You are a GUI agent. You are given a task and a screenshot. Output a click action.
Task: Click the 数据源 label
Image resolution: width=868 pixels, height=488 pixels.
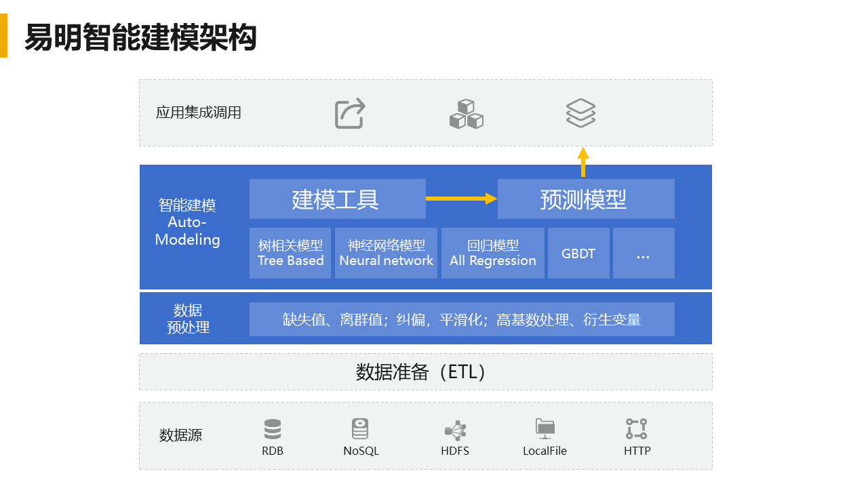180,435
